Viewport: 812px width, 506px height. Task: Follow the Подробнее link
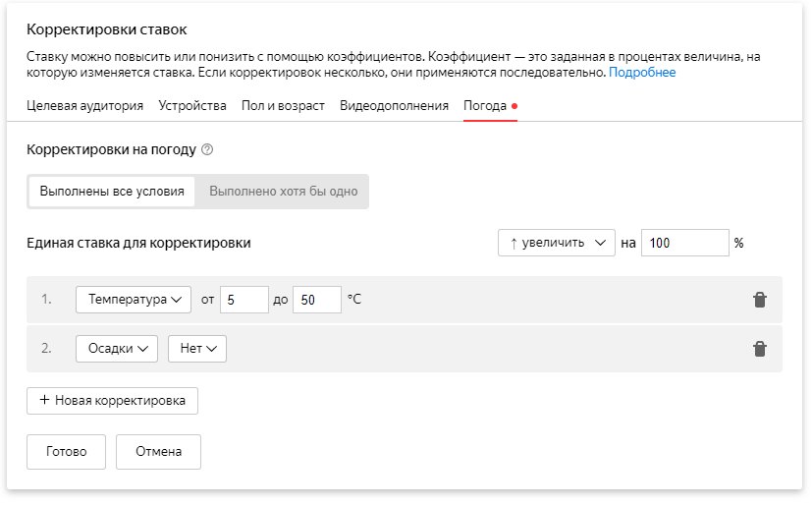[642, 72]
